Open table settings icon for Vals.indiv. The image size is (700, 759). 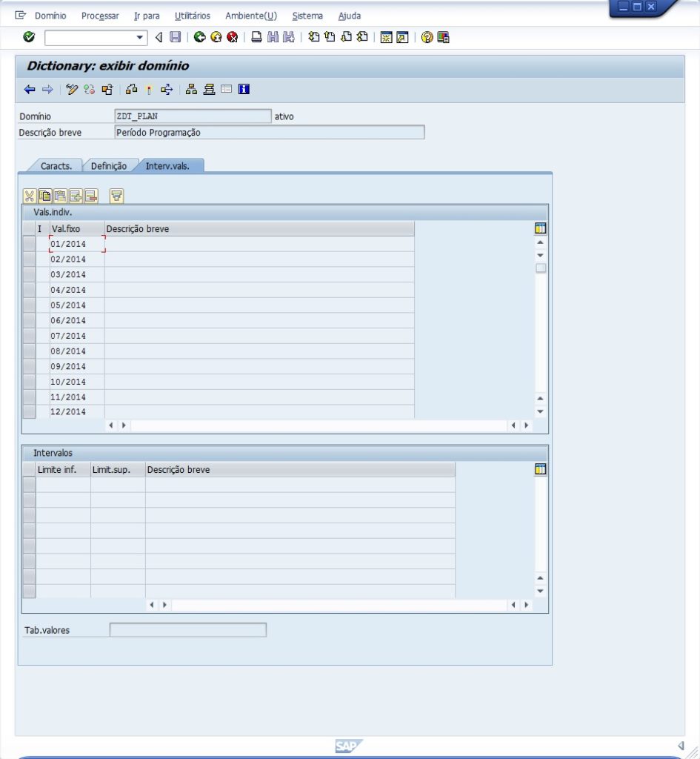point(540,229)
